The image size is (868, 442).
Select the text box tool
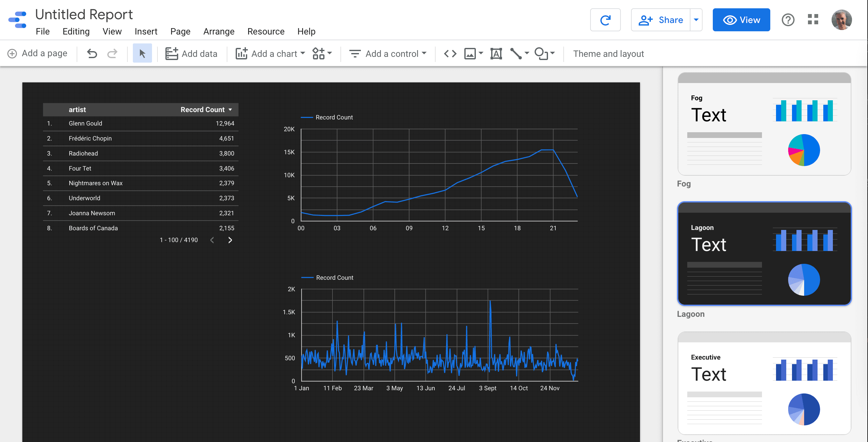coord(496,54)
